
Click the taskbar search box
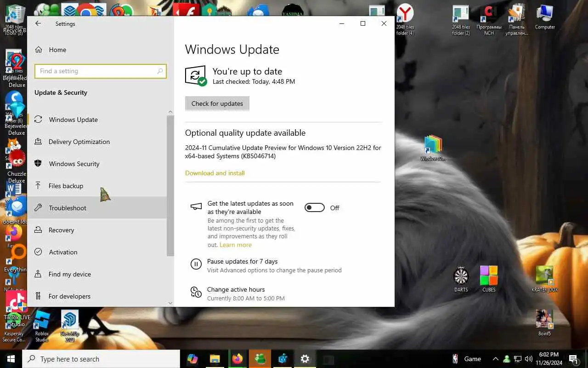(101, 359)
